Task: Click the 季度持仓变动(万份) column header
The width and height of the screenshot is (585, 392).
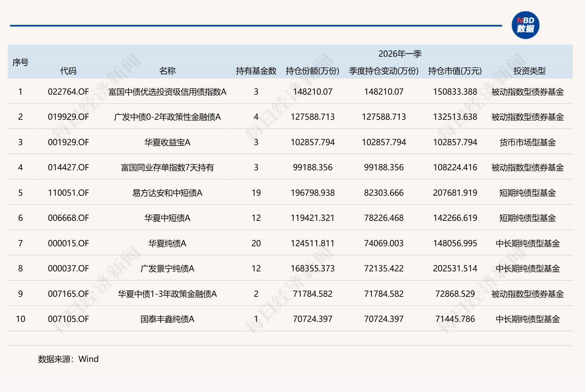Action: (x=384, y=71)
